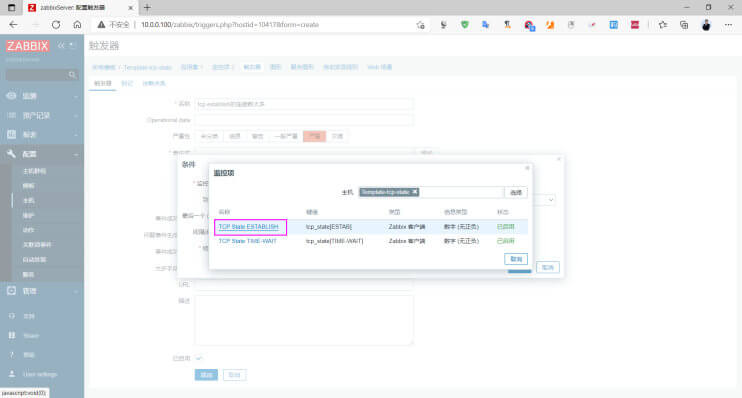Remove the Template tcp-state host tag

(415, 192)
